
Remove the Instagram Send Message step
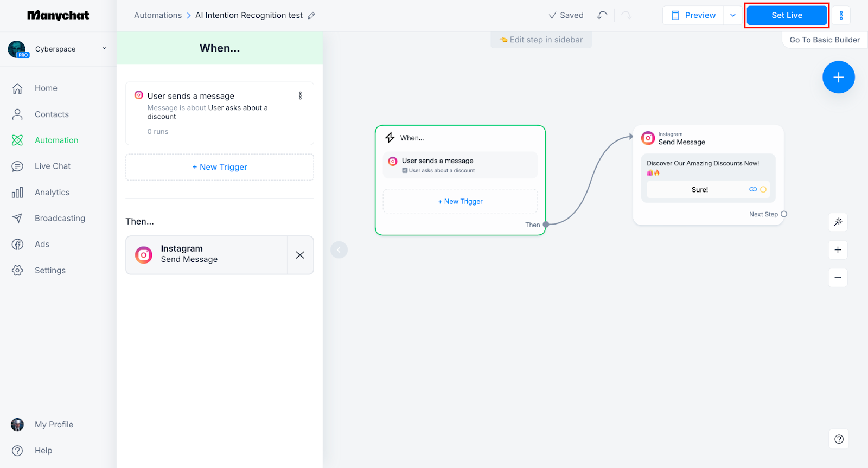tap(300, 255)
